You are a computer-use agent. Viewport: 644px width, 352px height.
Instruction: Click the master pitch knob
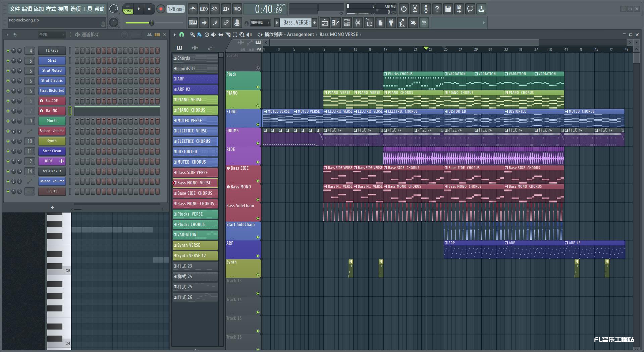click(114, 22)
